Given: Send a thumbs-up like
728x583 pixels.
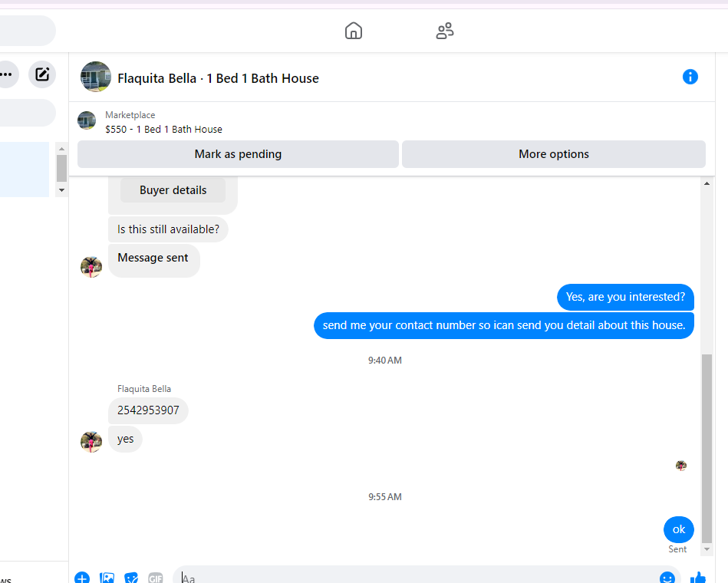Looking at the screenshot, I should click(698, 578).
